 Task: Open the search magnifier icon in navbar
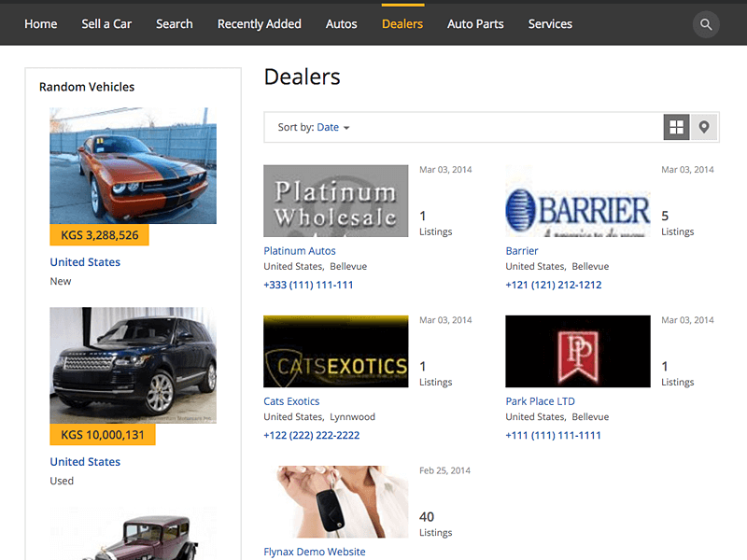(x=706, y=24)
